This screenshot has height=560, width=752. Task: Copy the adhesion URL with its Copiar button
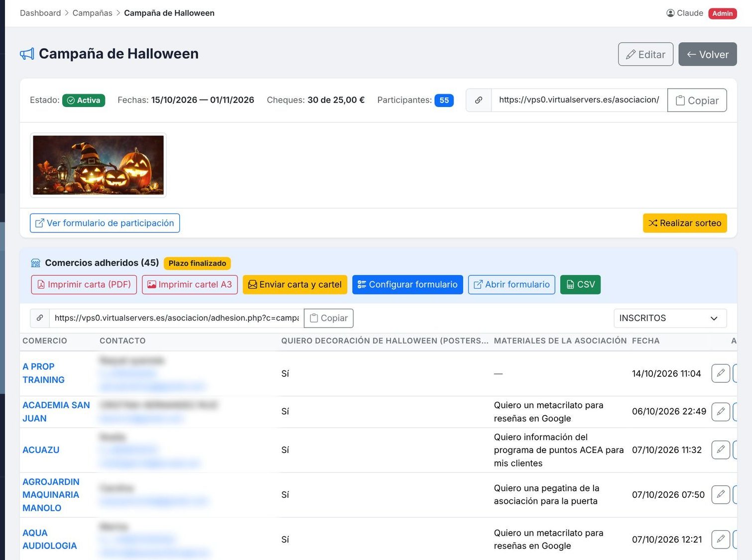(329, 318)
